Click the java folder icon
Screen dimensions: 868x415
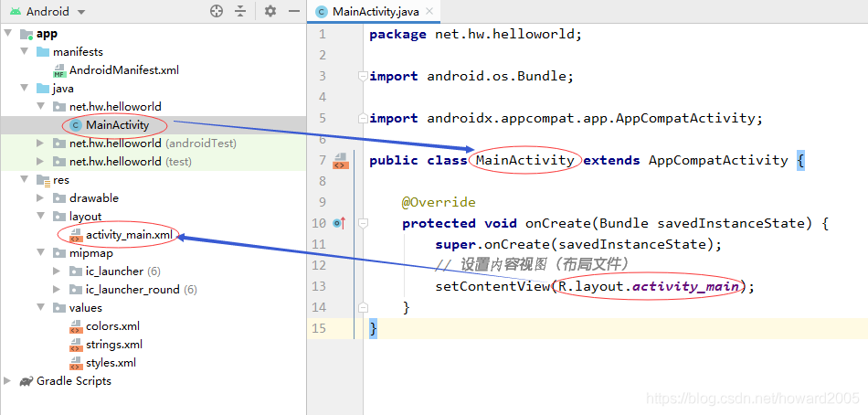[x=43, y=89]
